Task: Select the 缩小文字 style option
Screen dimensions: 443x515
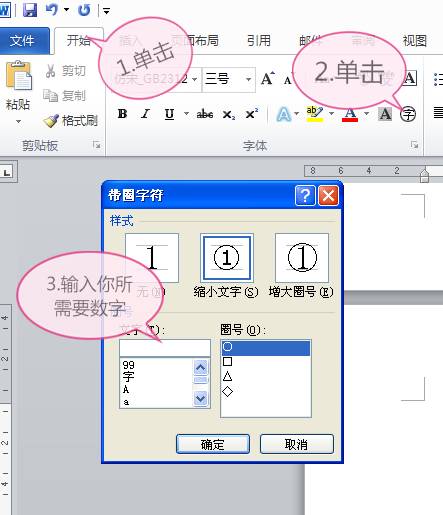Action: point(226,258)
